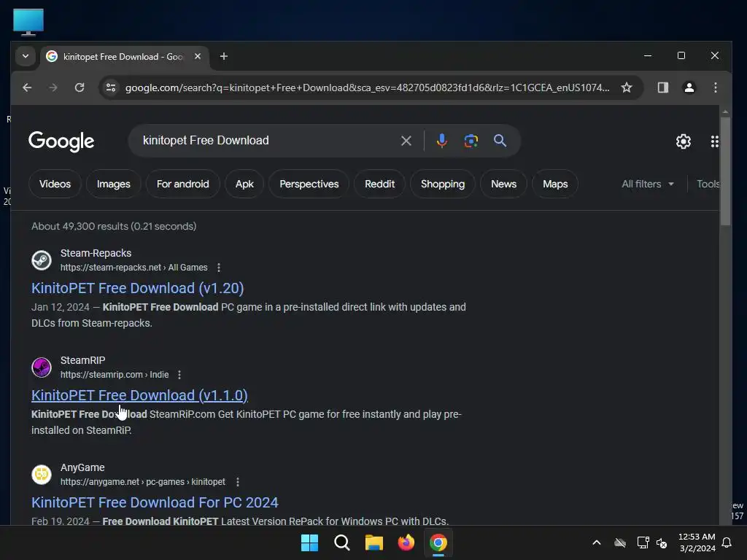Open Windows taskbar search
The image size is (747, 560).
tap(342, 542)
